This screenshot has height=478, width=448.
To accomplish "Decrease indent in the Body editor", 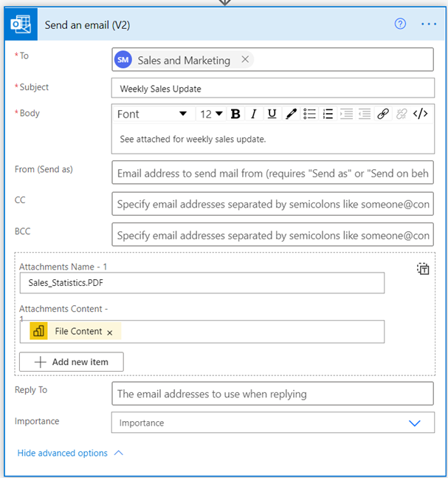I will tap(365, 114).
